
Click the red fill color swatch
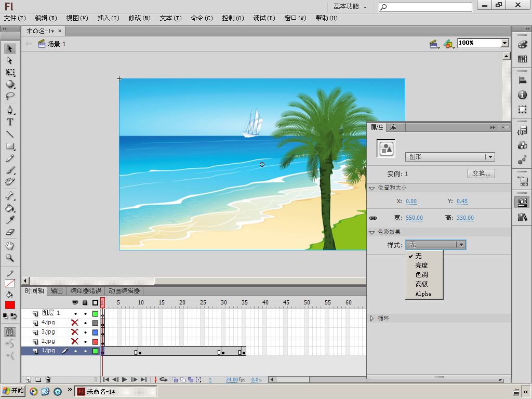[x=10, y=305]
